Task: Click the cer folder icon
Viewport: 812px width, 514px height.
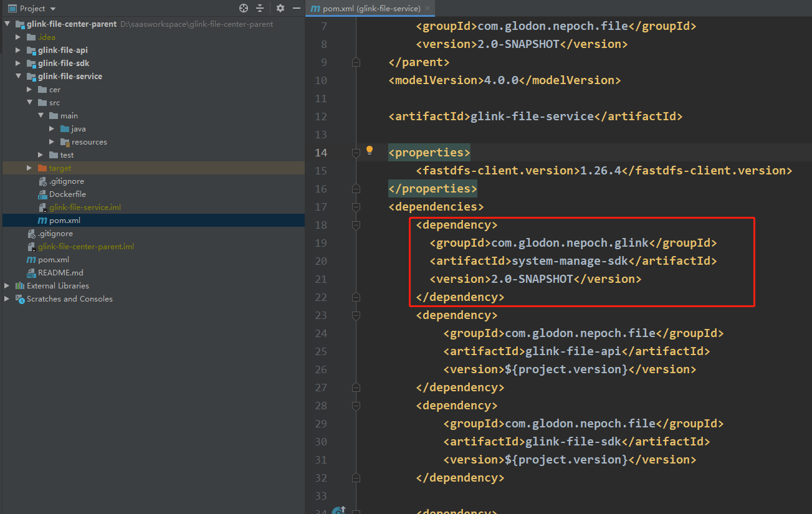Action: (42, 89)
